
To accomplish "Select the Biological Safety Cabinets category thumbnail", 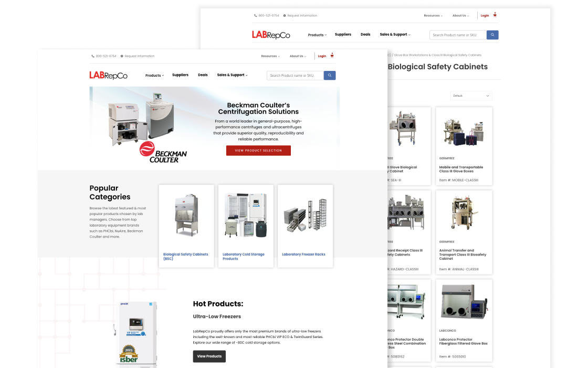I will click(x=186, y=216).
